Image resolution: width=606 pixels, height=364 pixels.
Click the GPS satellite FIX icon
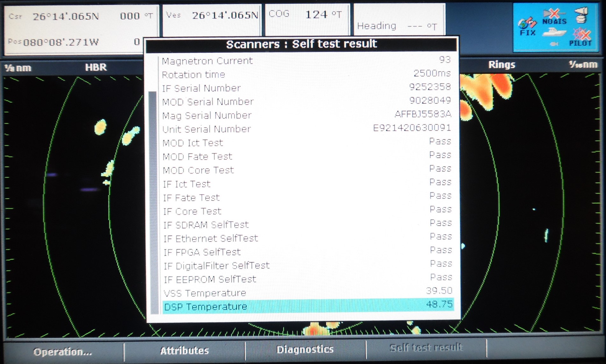pos(527,26)
